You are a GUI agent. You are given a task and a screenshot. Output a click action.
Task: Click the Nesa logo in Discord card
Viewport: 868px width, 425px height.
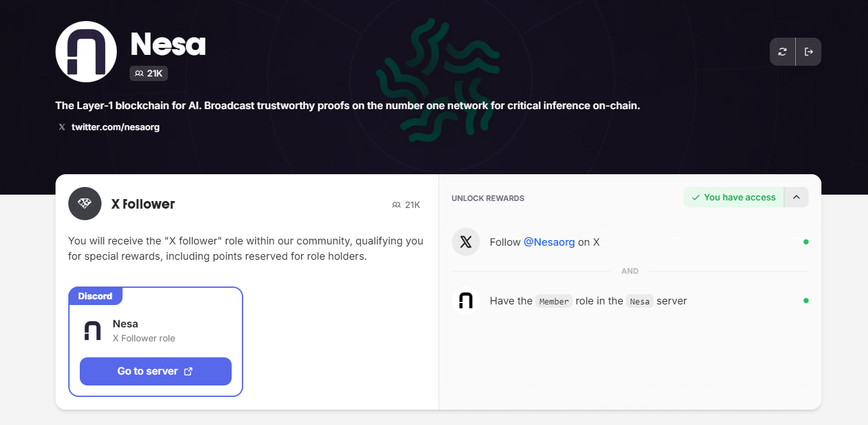click(x=93, y=331)
